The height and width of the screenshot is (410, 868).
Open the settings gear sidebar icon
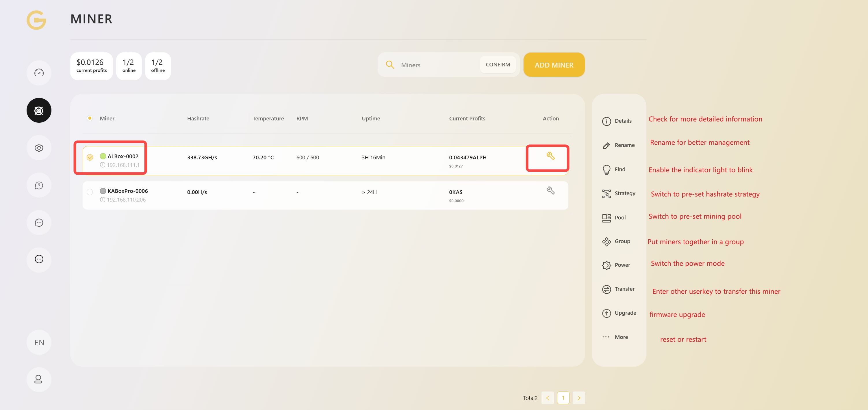point(39,148)
